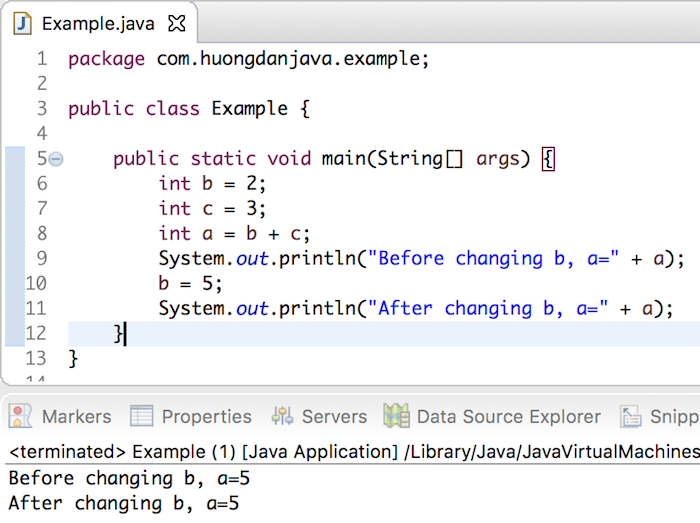Screen dimensions: 700x523
Task: Click the package keyword on line 1
Action: click(x=106, y=60)
